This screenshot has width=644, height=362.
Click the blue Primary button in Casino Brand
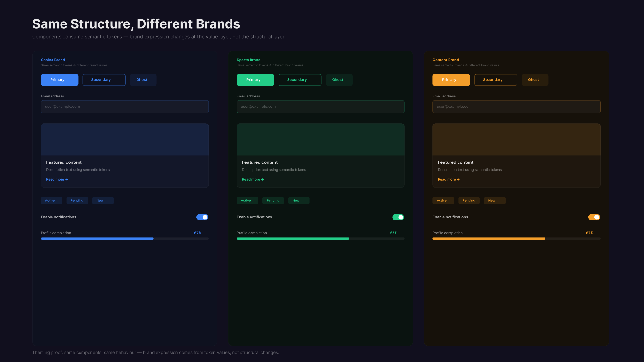click(x=60, y=80)
